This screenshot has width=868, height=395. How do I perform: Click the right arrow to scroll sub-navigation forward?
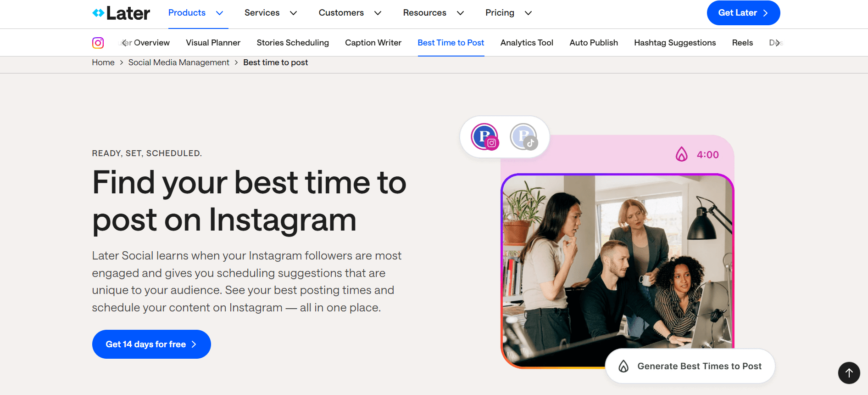[777, 43]
